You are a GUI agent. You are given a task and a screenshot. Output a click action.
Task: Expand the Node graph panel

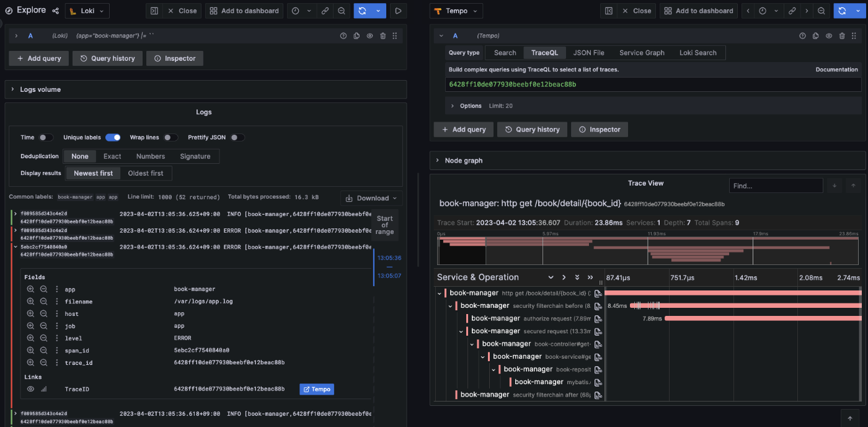(x=647, y=160)
